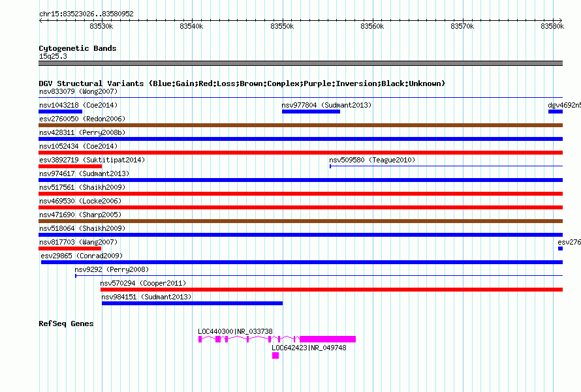Open the LOC642423|NR_049748 gene label
Viewport: 581px width, 392px height.
tap(309, 348)
